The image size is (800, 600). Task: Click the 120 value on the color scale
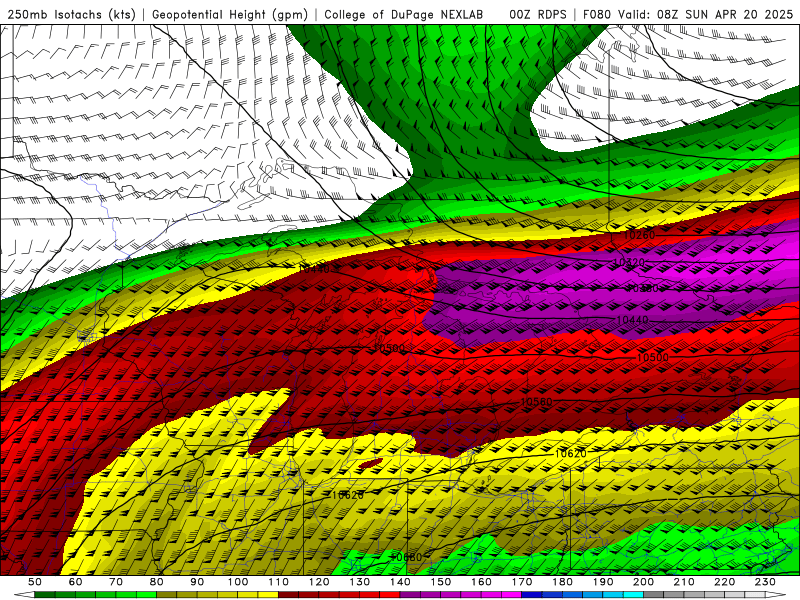coord(319,582)
